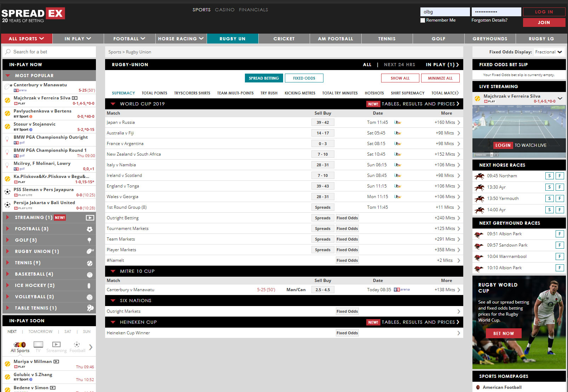
Task: Tick the Remember Me checkbox
Action: click(423, 21)
